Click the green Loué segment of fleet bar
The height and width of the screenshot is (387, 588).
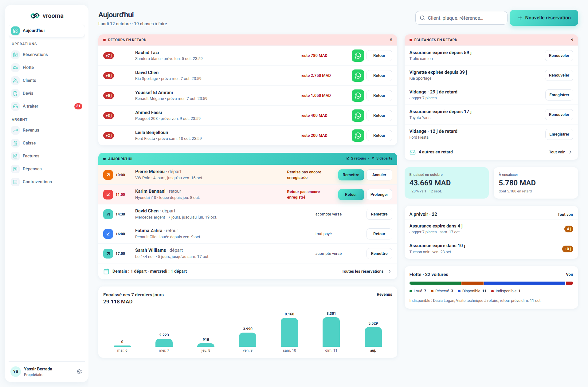(x=435, y=283)
